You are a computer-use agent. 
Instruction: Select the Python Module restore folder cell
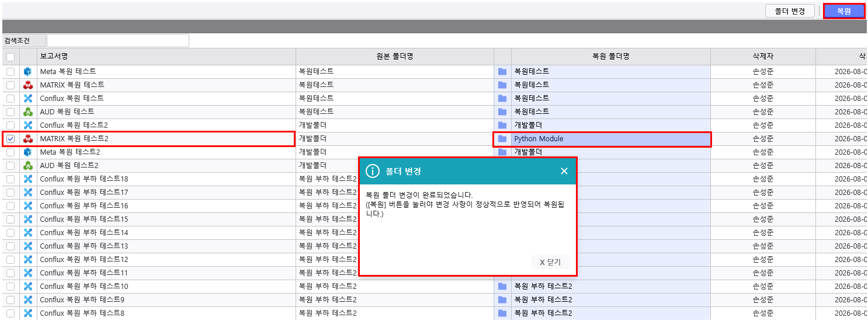click(x=611, y=139)
